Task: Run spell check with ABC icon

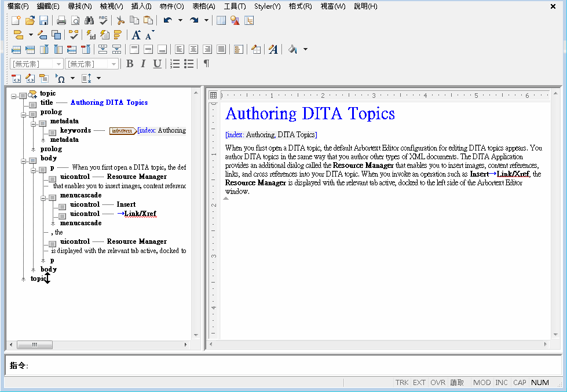Action: coord(104,20)
